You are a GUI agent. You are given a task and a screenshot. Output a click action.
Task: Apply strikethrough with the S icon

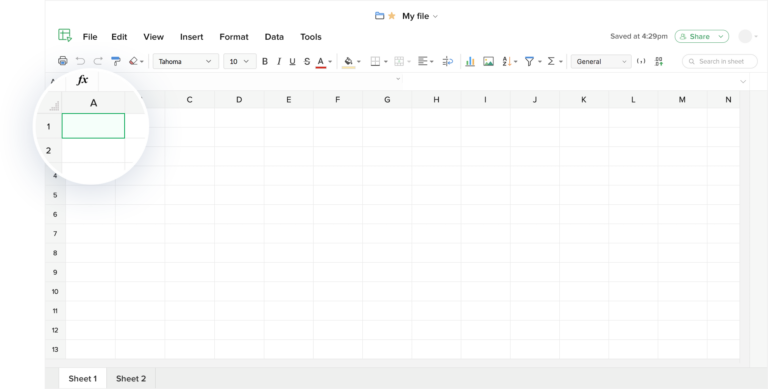pos(307,61)
